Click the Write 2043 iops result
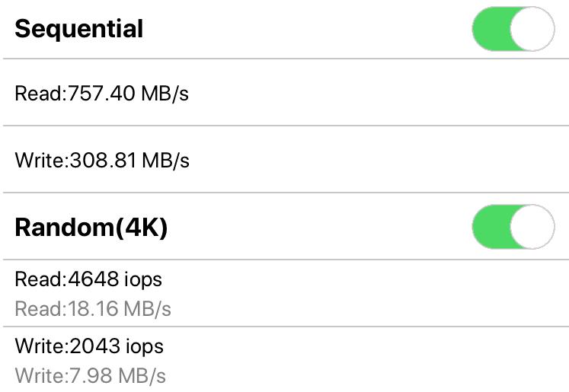The image size is (569, 392). coord(89,346)
